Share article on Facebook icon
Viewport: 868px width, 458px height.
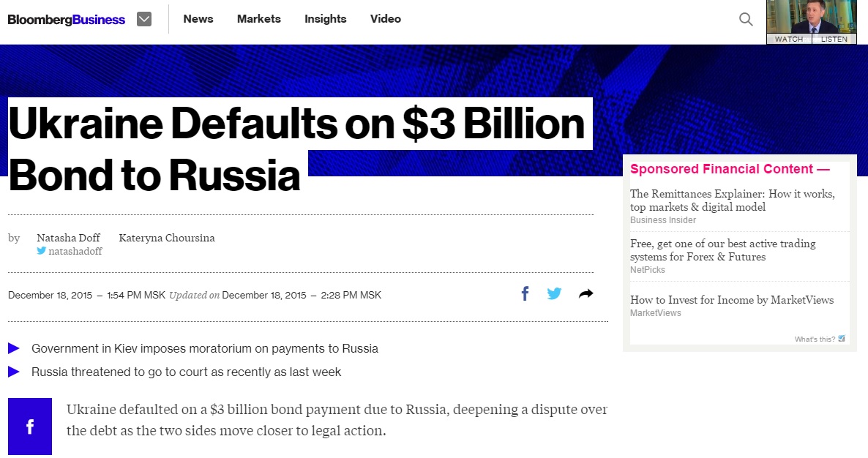click(525, 294)
